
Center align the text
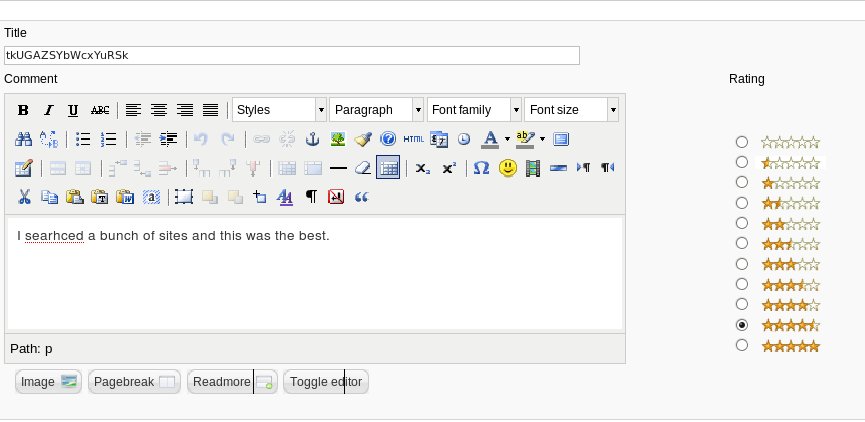pyautogui.click(x=159, y=110)
